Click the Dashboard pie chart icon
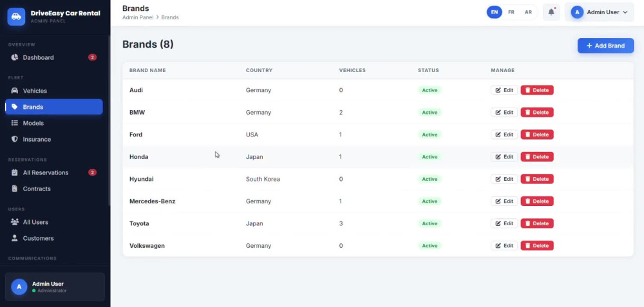Image resolution: width=644 pixels, height=307 pixels. 14,57
